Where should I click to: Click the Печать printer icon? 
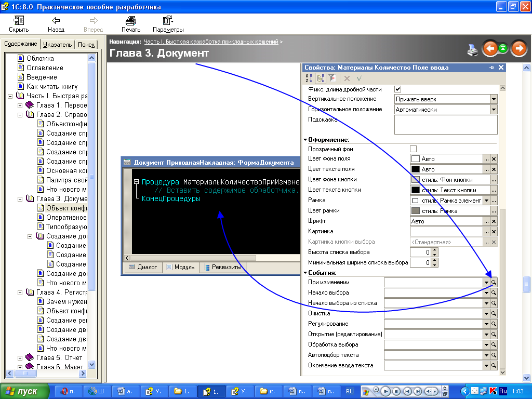pos(131,21)
